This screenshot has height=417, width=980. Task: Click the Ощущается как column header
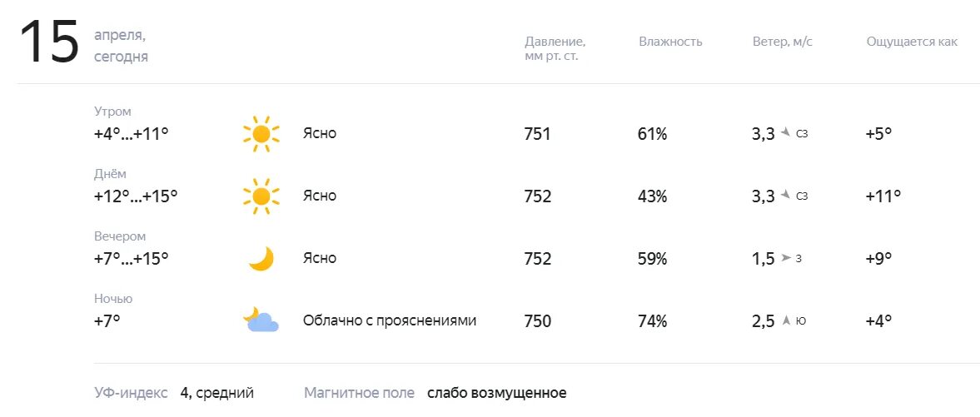click(912, 42)
